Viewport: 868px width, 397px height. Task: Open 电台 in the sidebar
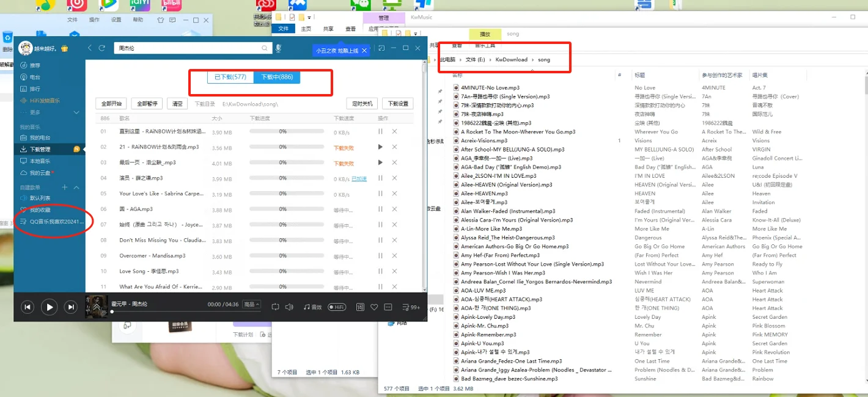pyautogui.click(x=35, y=78)
